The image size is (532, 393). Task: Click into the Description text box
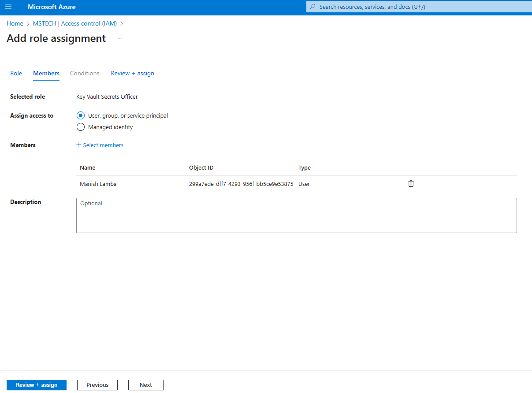(296, 215)
